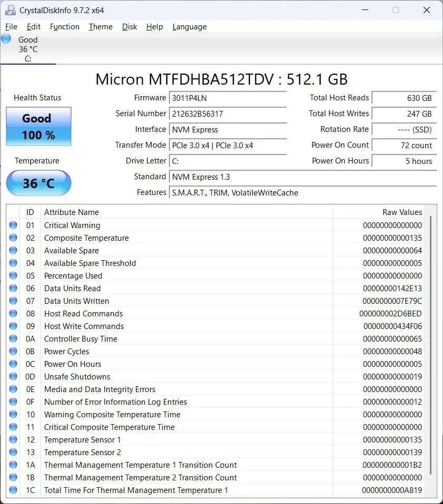Click the status circle for Data Units Written
The height and width of the screenshot is (504, 443).
pos(13,301)
